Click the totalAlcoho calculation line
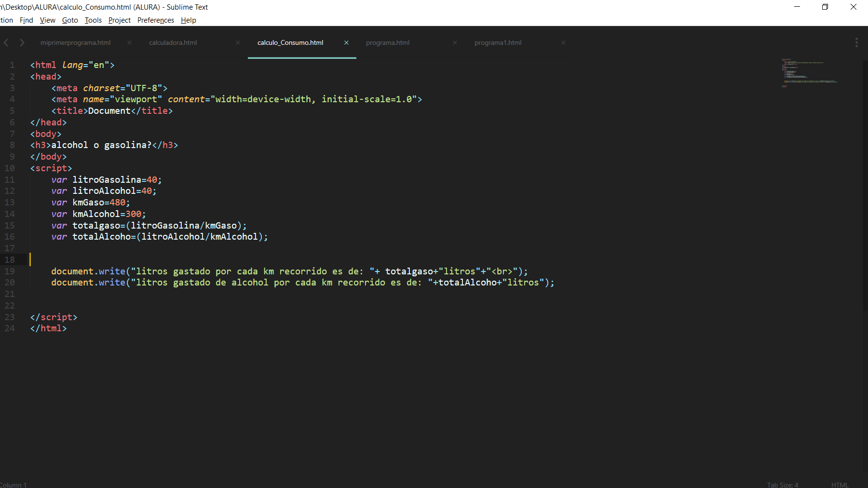The height and width of the screenshot is (488, 868). [x=160, y=237]
